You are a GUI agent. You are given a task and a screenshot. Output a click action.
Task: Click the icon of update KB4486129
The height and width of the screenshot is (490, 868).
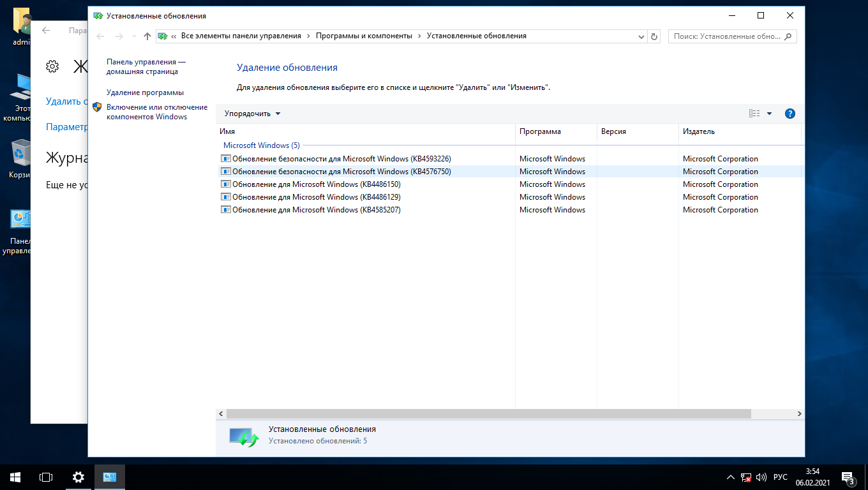(226, 197)
